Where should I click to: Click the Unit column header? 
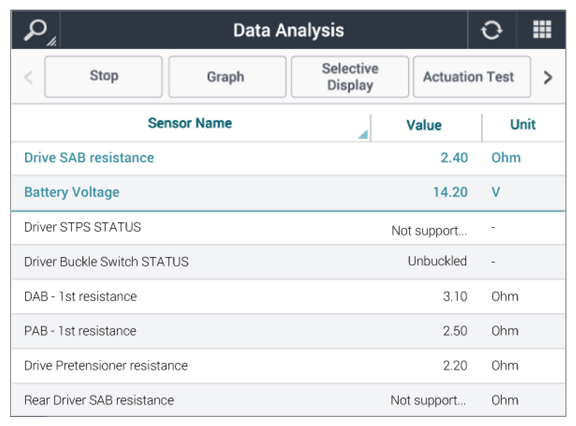coord(523,124)
